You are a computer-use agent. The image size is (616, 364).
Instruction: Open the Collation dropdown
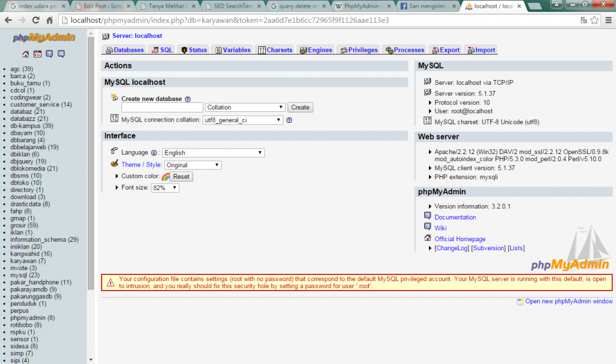click(x=244, y=107)
